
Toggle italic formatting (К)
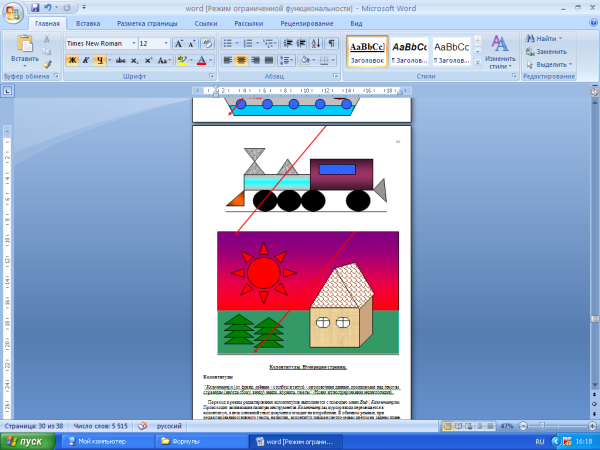(86, 60)
